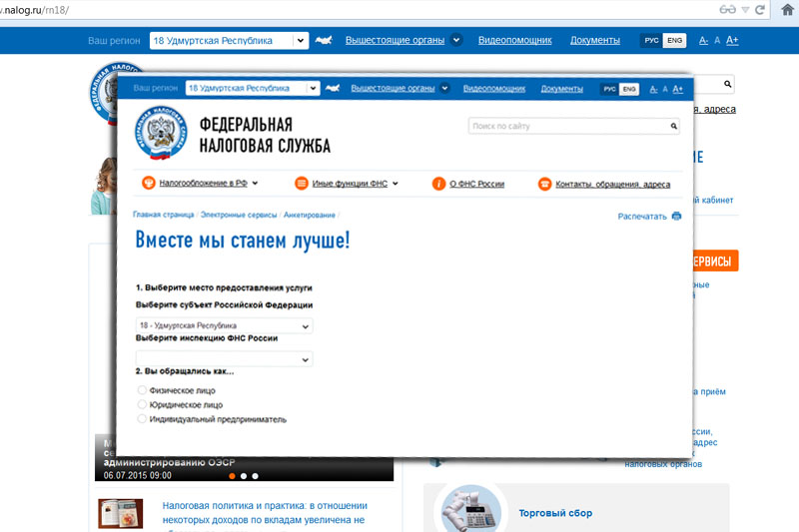Click the printer icon next to Распечатать
Viewport: 799px width, 532px height.
(x=676, y=216)
